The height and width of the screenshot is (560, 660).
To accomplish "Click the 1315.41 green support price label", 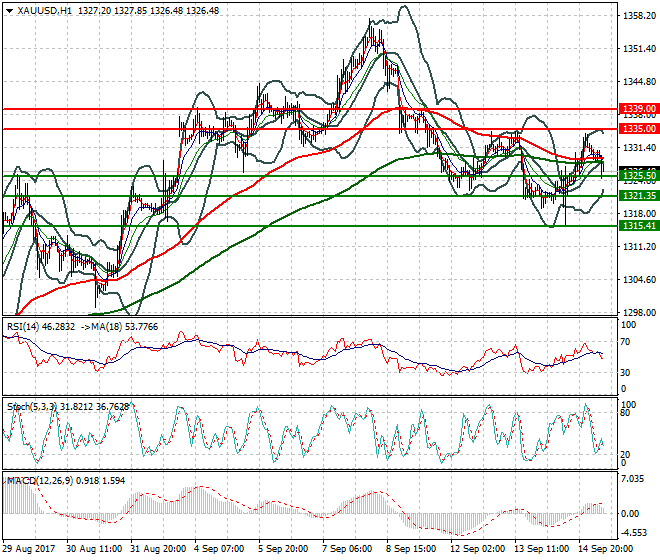I will 639,226.
